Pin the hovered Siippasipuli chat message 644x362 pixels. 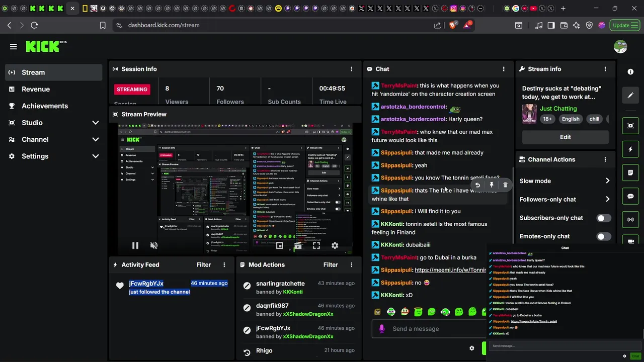click(492, 185)
